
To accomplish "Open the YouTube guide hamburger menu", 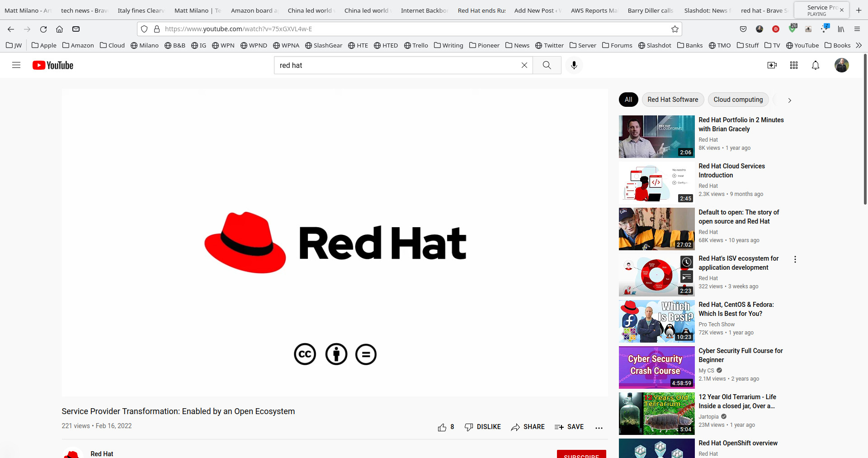I will (x=16, y=65).
